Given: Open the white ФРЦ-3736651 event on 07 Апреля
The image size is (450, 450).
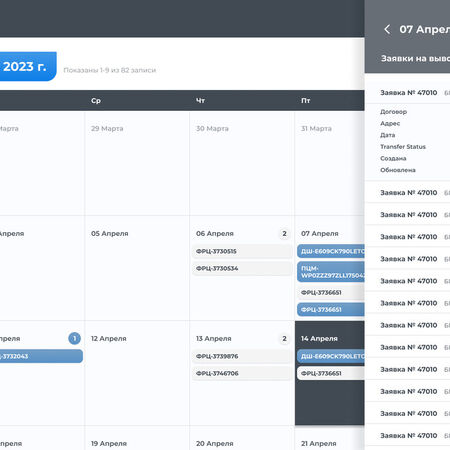Looking at the screenshot, I should [x=331, y=292].
